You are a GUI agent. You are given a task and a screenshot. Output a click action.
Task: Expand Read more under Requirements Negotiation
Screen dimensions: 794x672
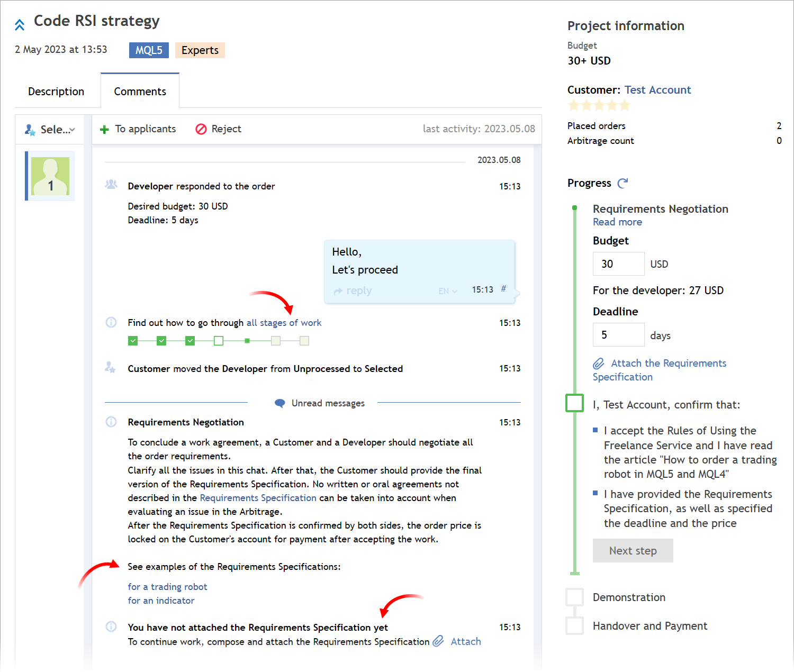pos(617,222)
